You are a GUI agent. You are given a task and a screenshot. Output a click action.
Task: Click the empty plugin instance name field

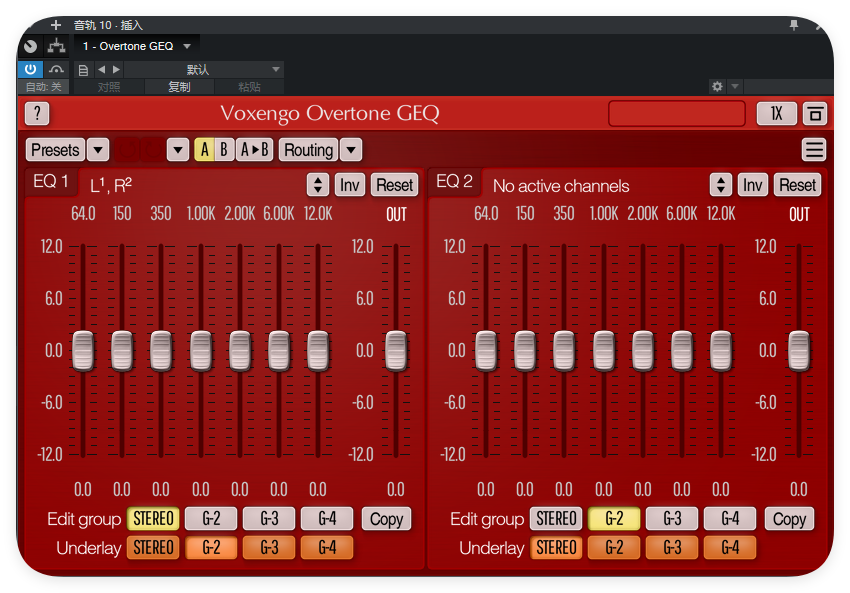click(x=677, y=114)
